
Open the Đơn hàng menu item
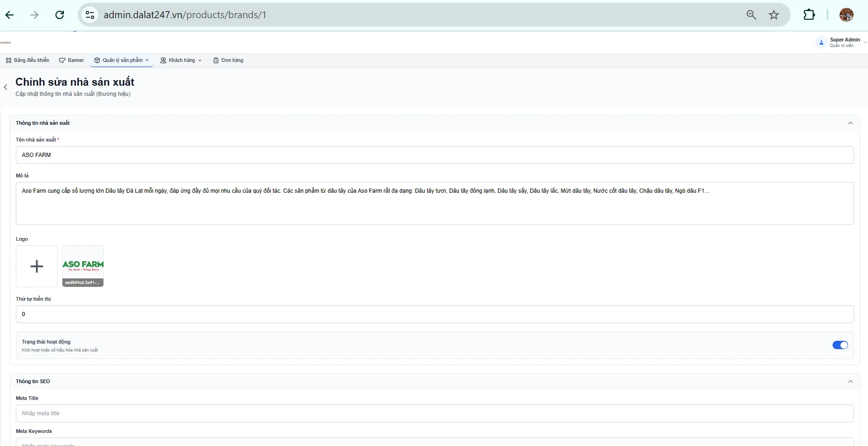pyautogui.click(x=228, y=60)
